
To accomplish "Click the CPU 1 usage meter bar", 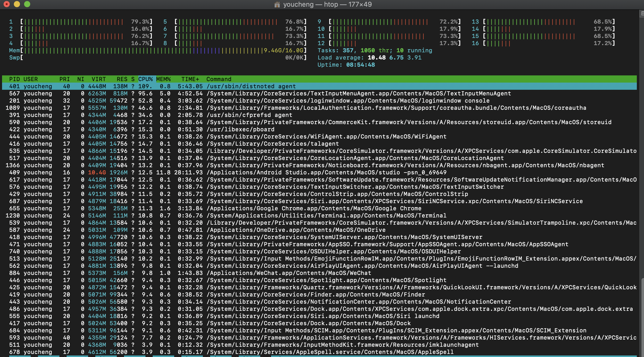I will coord(74,22).
